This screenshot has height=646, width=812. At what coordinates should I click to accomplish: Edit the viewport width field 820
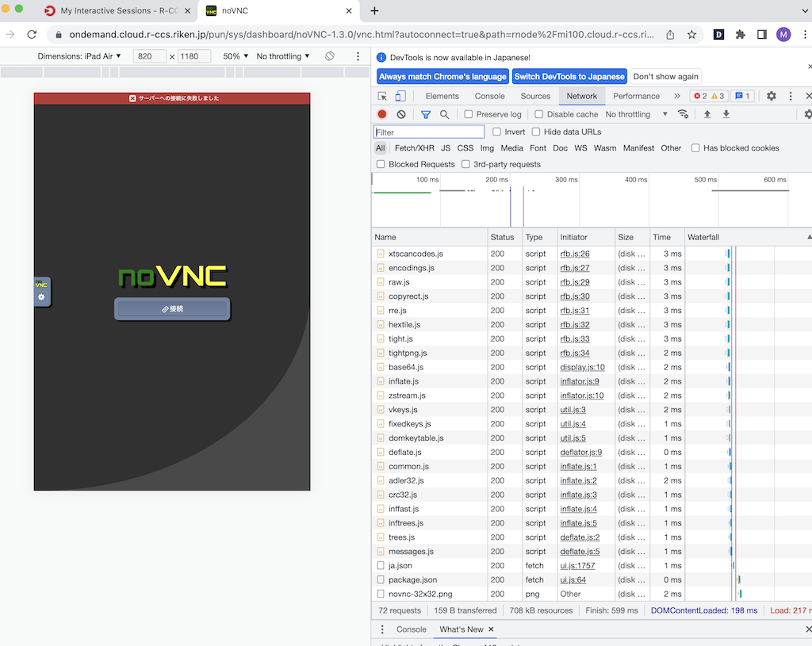(x=149, y=56)
